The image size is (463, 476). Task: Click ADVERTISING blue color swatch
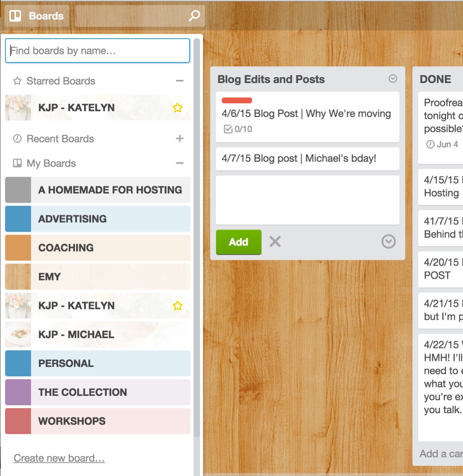(x=18, y=219)
